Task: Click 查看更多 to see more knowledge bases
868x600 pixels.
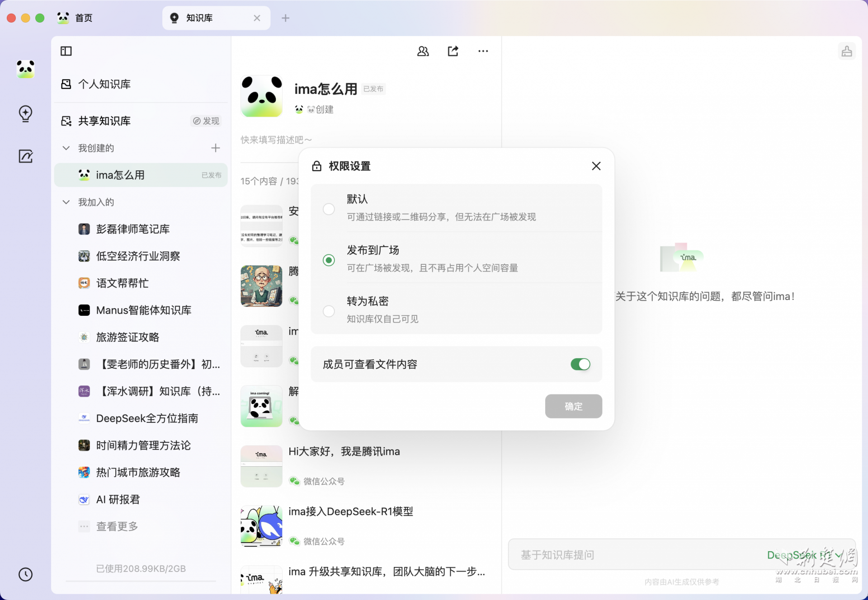Action: click(117, 526)
